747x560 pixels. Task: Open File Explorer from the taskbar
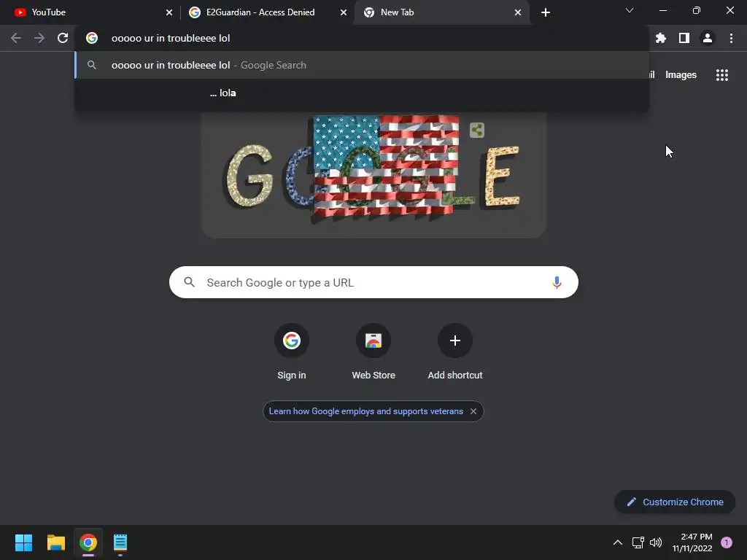pos(55,542)
